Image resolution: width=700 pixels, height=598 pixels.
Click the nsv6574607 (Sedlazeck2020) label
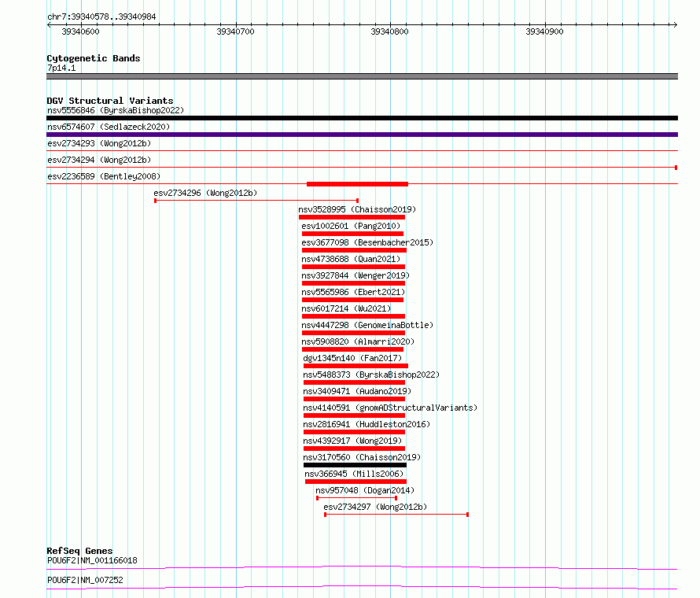coord(109,127)
